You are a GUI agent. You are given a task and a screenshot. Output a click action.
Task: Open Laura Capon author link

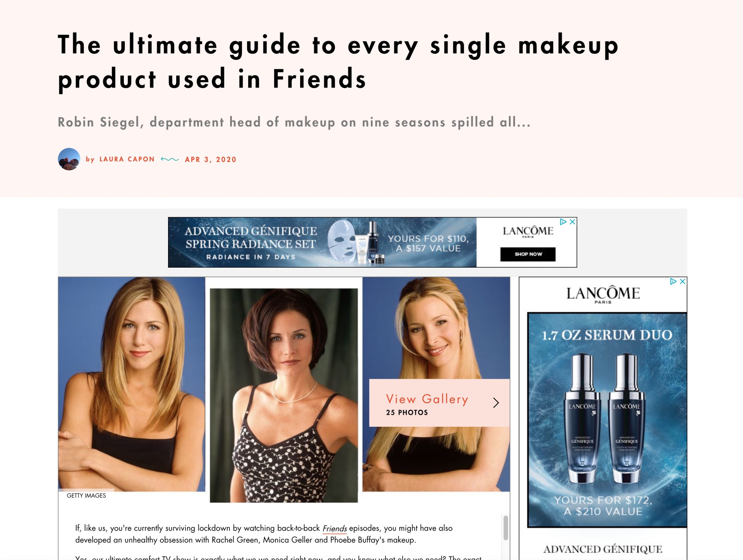[x=127, y=159]
